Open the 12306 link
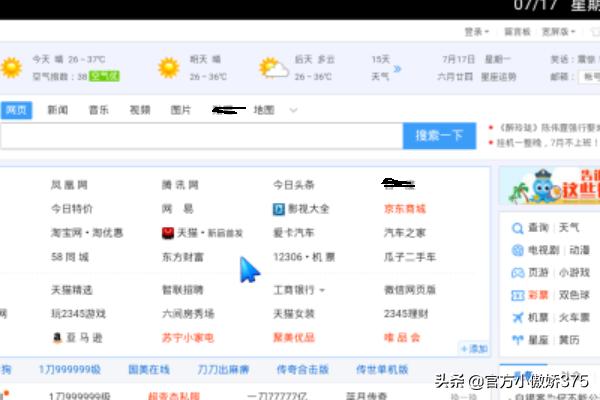 pyautogui.click(x=287, y=257)
